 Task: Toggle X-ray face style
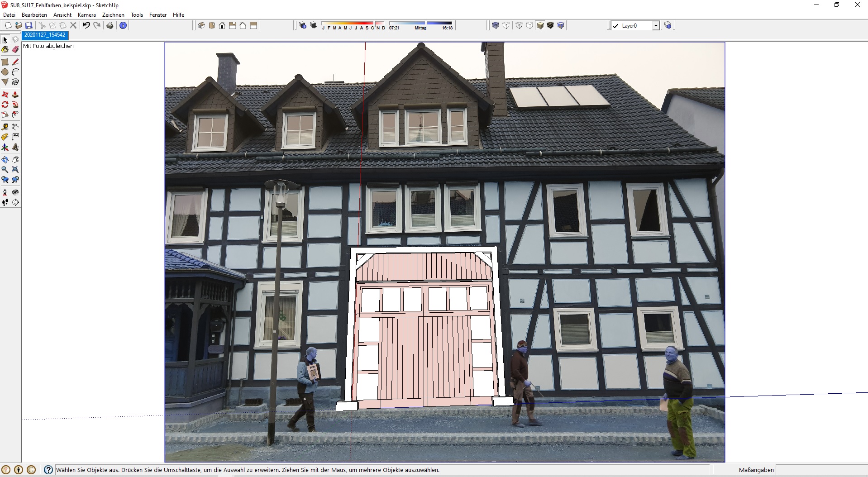[496, 26]
